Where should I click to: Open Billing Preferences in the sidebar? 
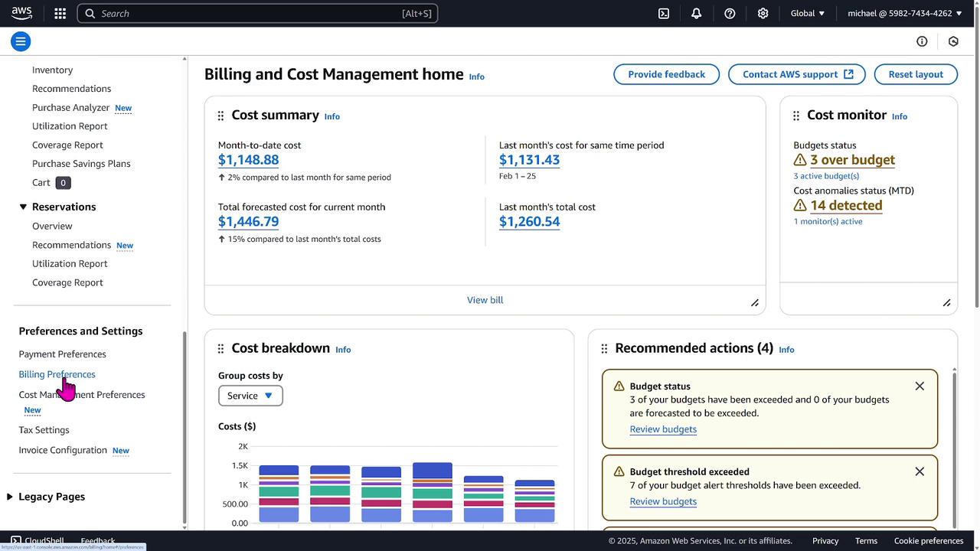(x=57, y=374)
